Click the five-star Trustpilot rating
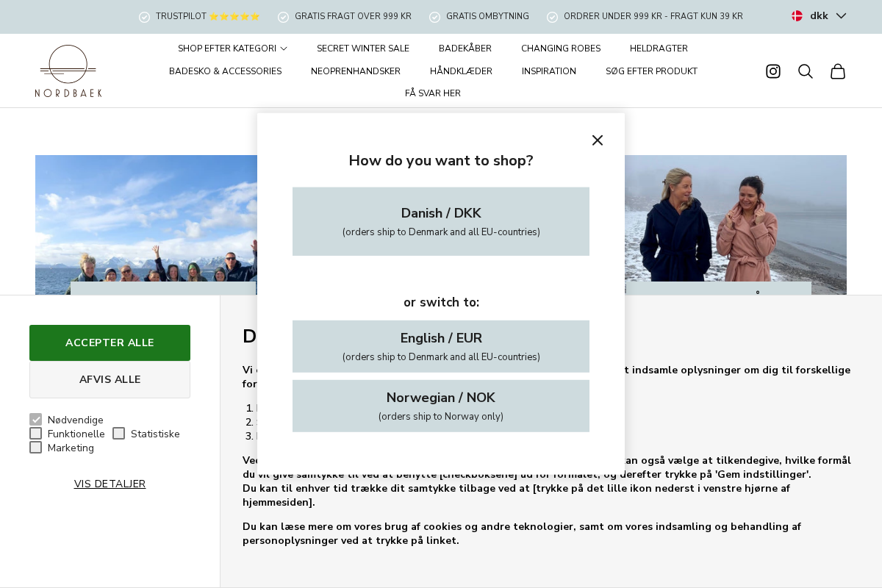The image size is (882, 588). click(x=234, y=16)
